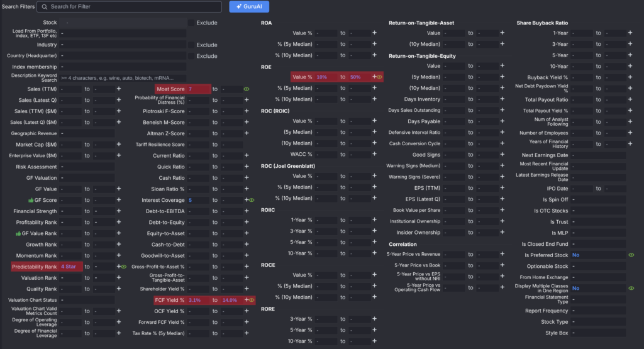Viewport: 644px width, 349px height.
Task: Click the thumbs-up icon next to GF Score
Action: click(30, 200)
